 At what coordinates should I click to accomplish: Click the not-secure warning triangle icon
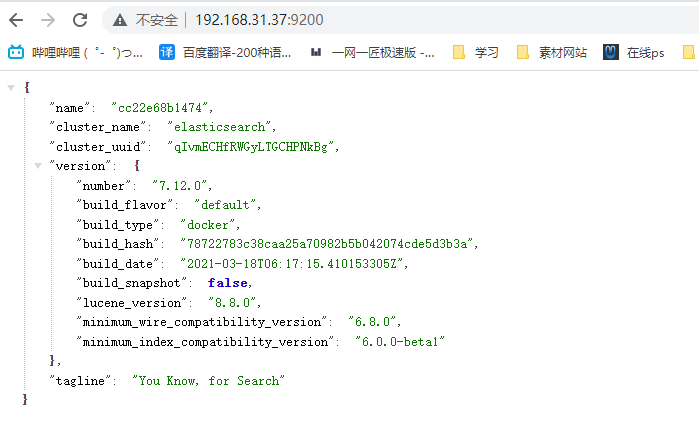tap(119, 20)
